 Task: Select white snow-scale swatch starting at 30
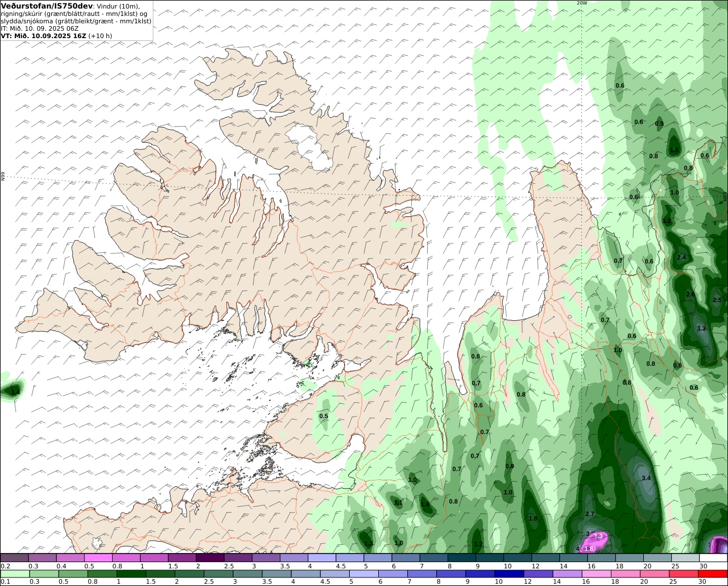coord(714,558)
